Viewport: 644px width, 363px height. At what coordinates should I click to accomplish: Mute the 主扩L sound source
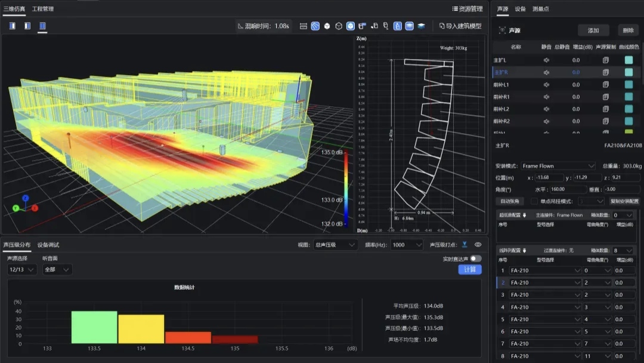tap(546, 60)
